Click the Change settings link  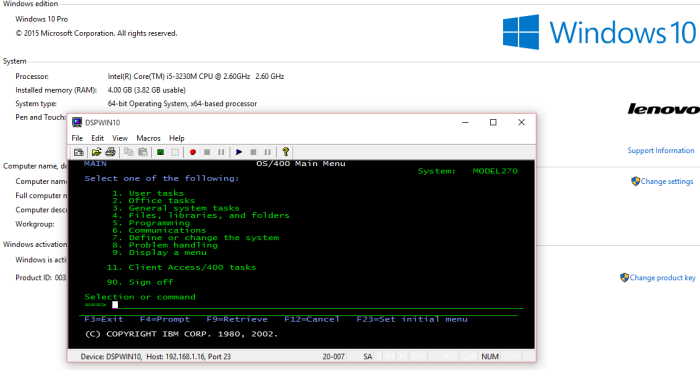[x=667, y=182]
